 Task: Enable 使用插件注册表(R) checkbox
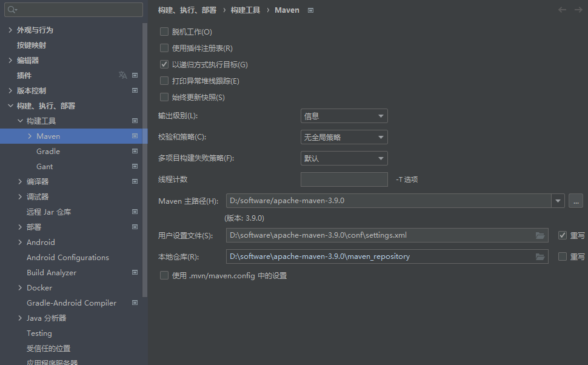[x=164, y=48]
